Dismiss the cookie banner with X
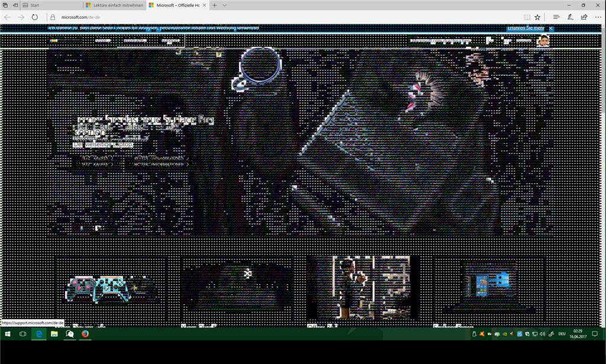 (x=551, y=28)
